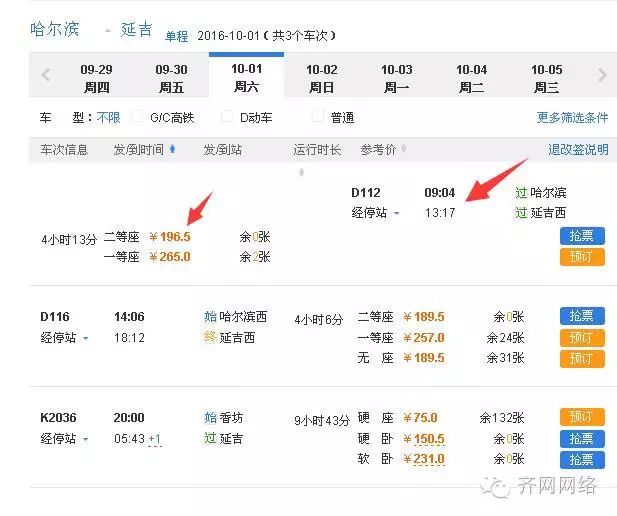
Task: Select the 10-05 Wednesday date tab
Action: click(547, 78)
